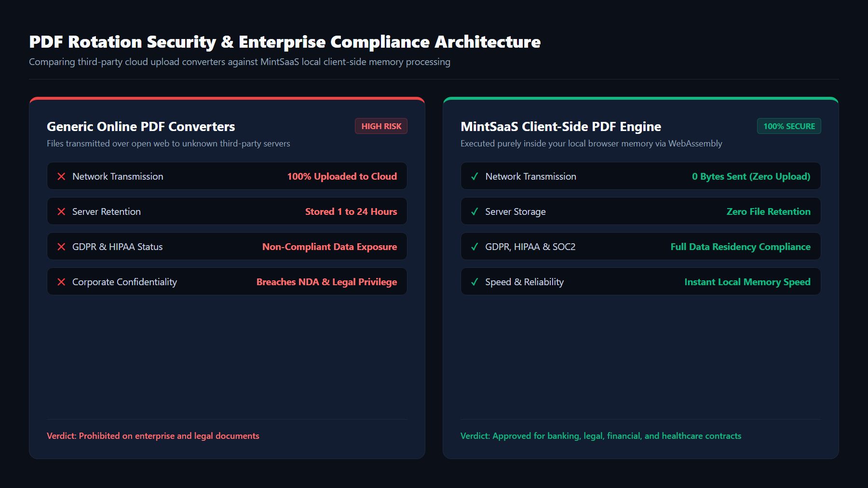
Task: Click the red X icon beside Network Transmission
Action: click(61, 176)
